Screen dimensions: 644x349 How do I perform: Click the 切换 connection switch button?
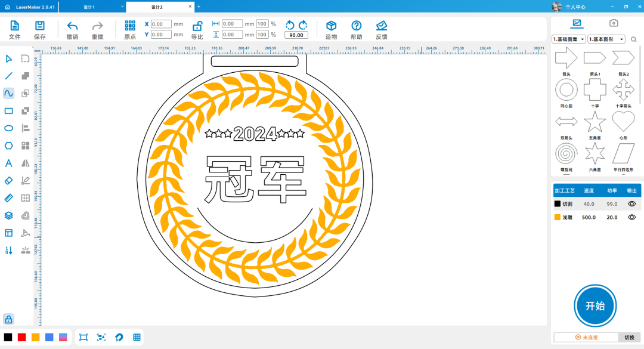point(629,338)
